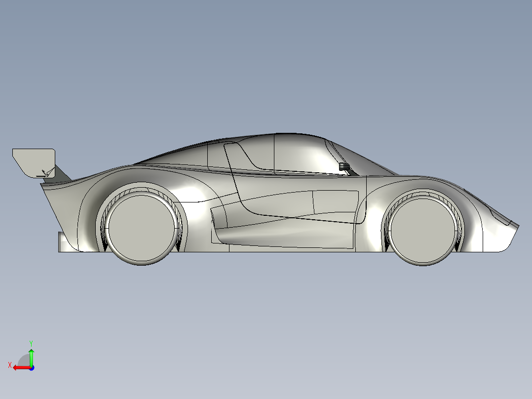Select the black side mirror

(x=344, y=167)
